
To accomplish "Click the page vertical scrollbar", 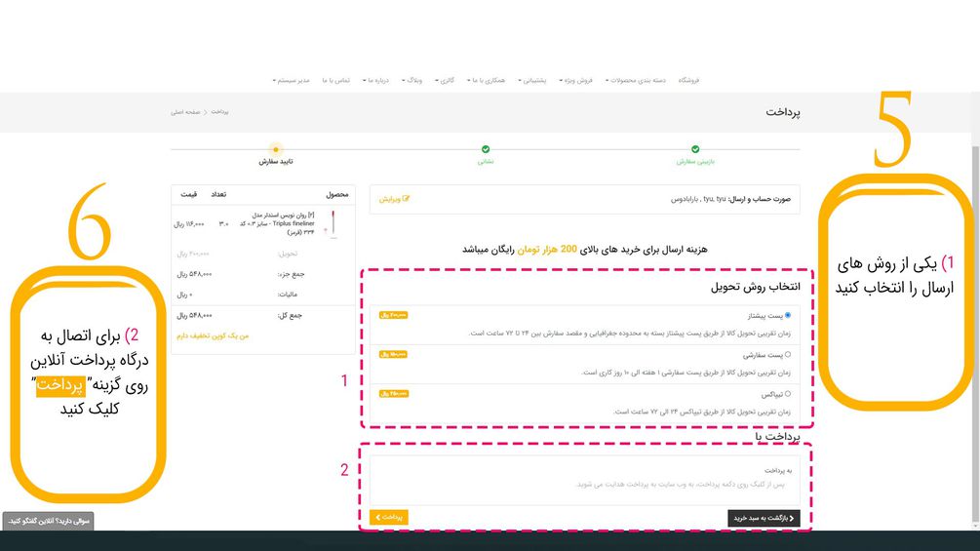I will pos(976,332).
